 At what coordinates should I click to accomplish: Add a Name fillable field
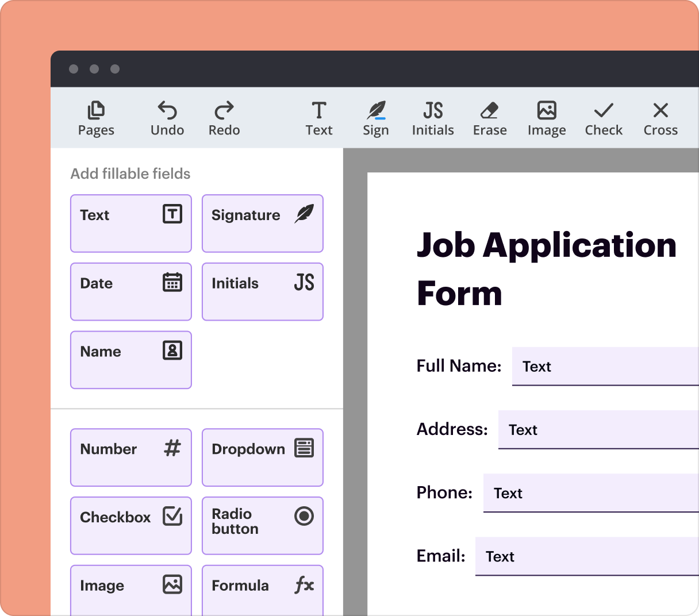pos(130,360)
